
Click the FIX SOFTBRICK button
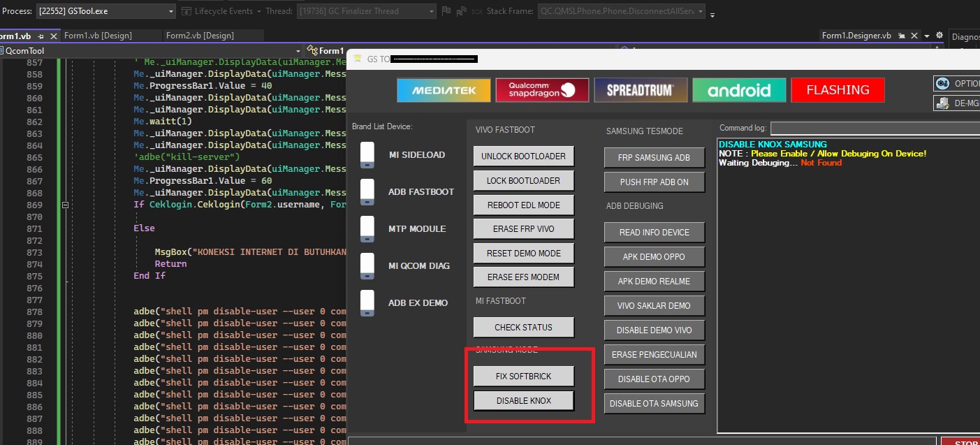[524, 376]
